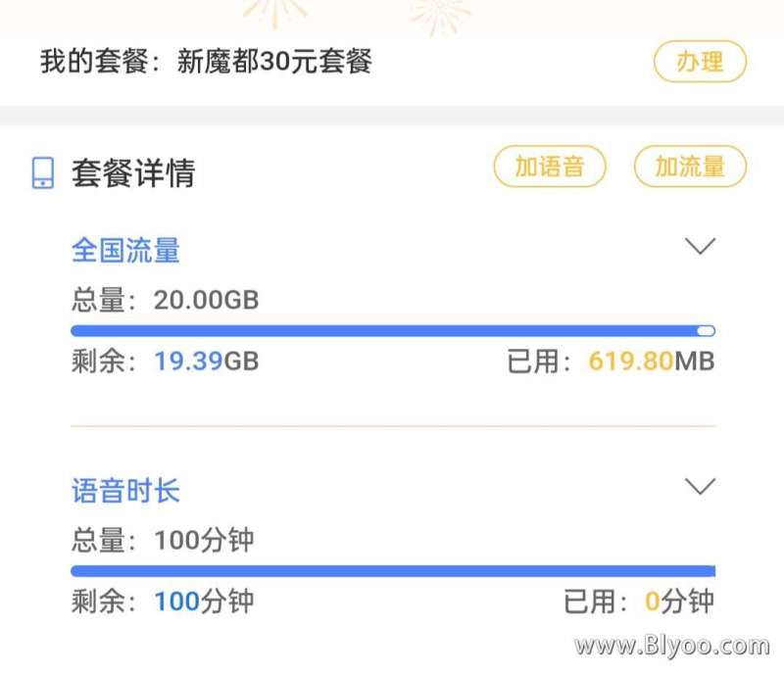This screenshot has width=784, height=675.
Task: Expand the 语音时长 section chevron
Action: click(700, 486)
